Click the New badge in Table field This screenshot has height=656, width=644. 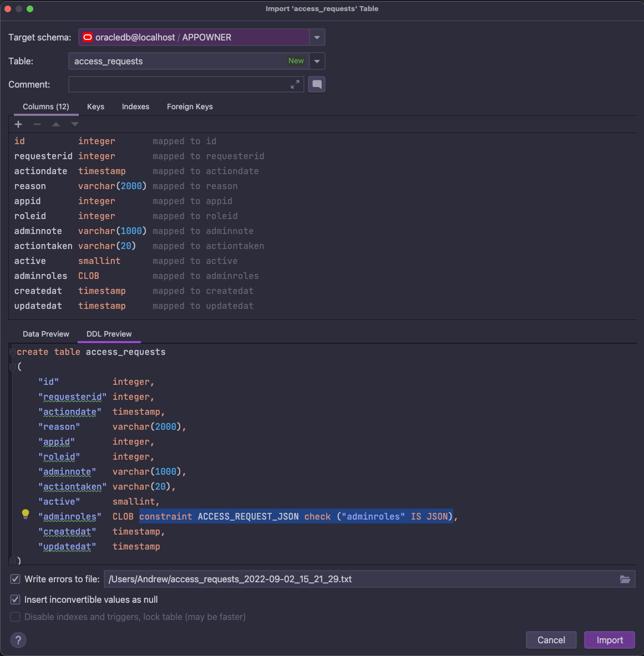tap(296, 61)
